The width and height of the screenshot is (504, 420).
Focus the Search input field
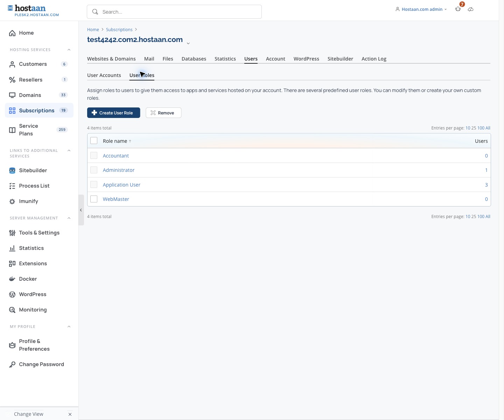click(x=174, y=12)
